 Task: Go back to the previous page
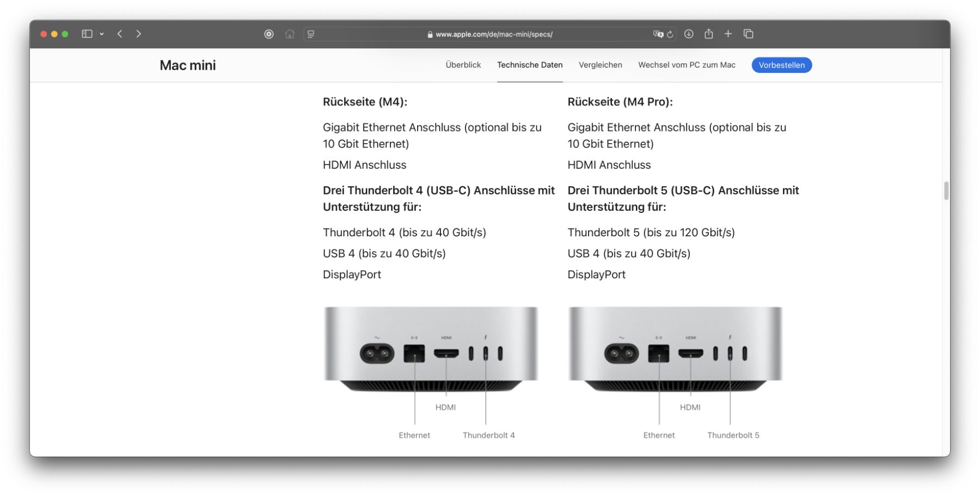pyautogui.click(x=120, y=34)
